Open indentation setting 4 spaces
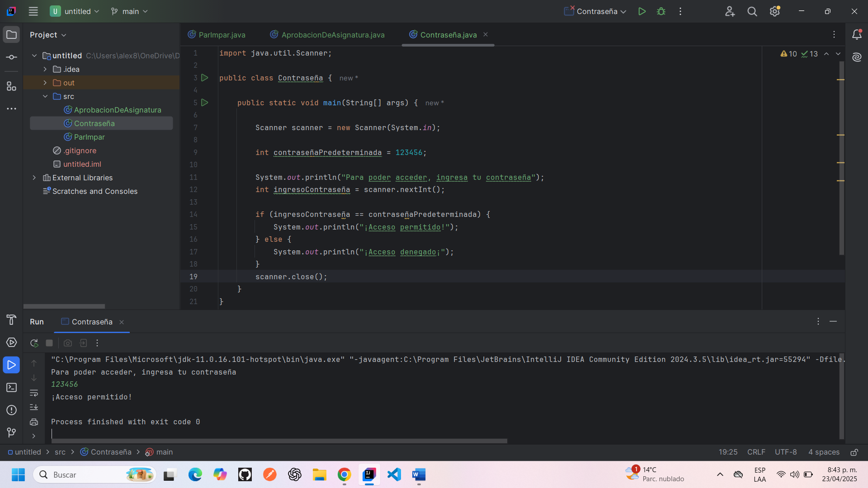Screen dimensions: 868x488 click(x=824, y=452)
